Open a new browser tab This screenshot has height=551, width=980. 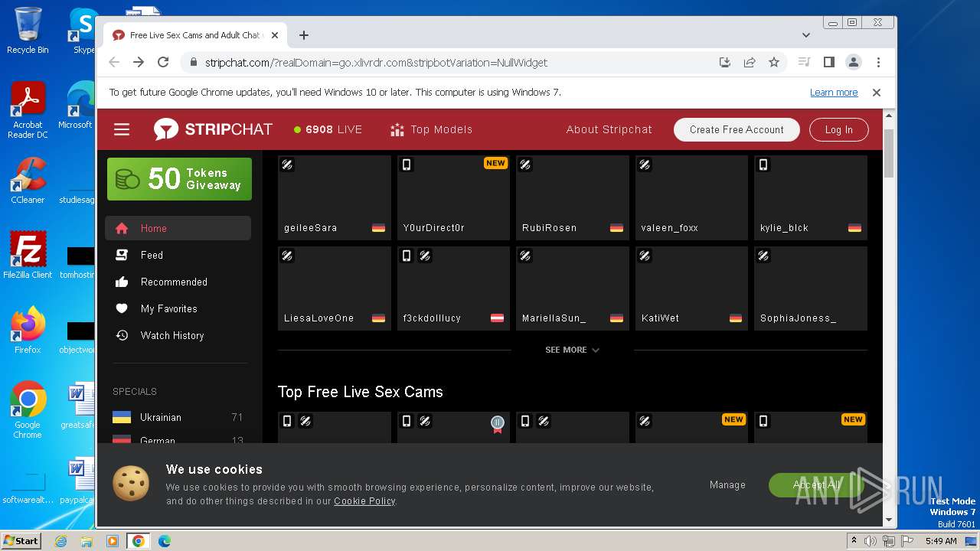304,35
